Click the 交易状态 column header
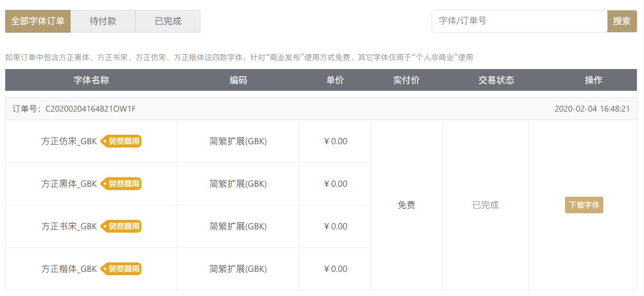This screenshot has height=296, width=644. click(x=496, y=80)
